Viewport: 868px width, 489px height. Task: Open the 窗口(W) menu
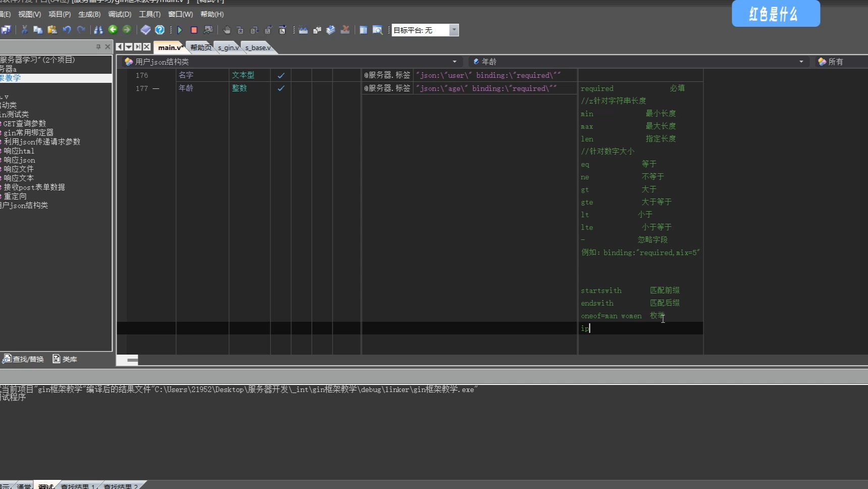point(180,14)
